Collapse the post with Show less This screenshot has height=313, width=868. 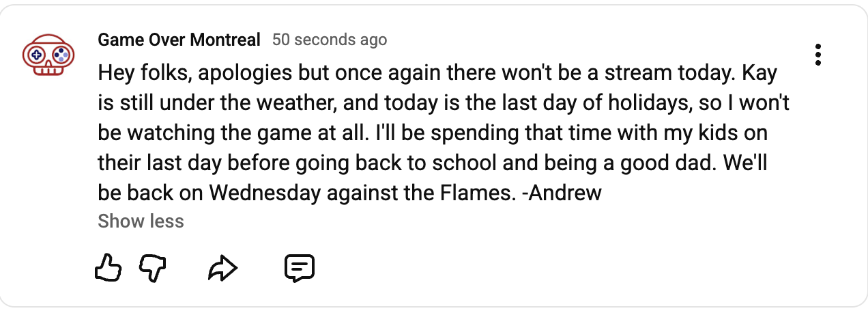(x=141, y=221)
